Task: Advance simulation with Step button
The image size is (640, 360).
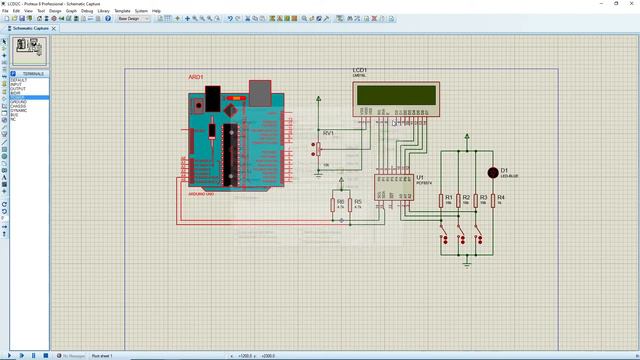Action: 22,356
